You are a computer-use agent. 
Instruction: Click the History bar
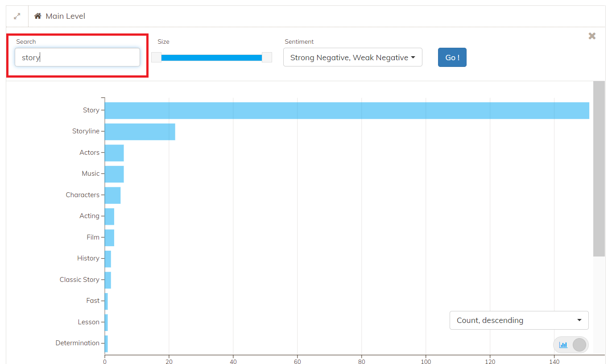pyautogui.click(x=108, y=259)
